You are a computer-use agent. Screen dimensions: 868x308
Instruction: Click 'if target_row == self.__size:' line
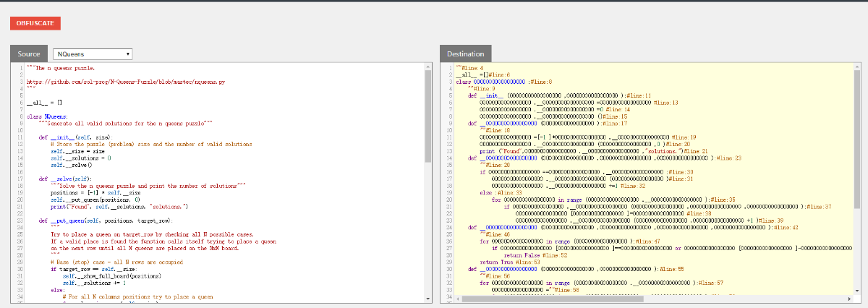(x=93, y=268)
